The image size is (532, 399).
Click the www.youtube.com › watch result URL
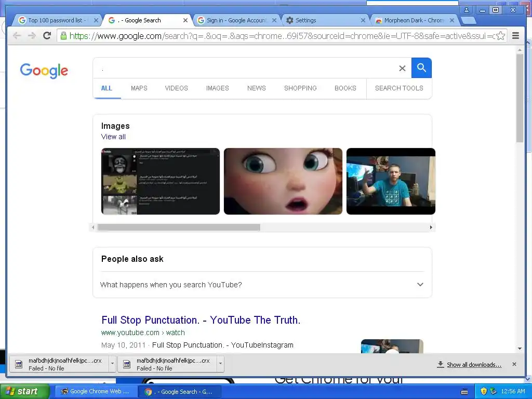[143, 332]
